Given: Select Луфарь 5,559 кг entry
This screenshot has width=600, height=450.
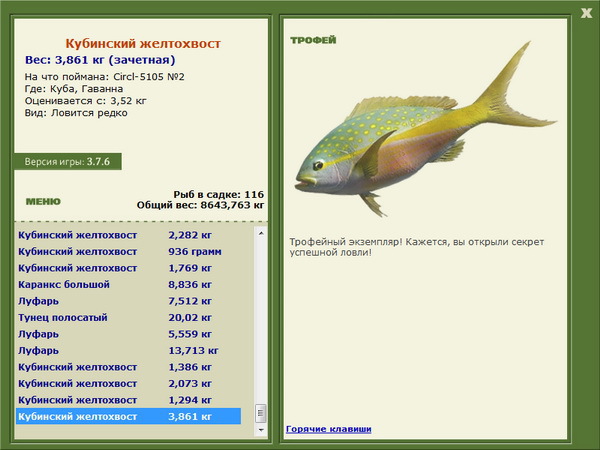Looking at the screenshot, I should tap(129, 334).
